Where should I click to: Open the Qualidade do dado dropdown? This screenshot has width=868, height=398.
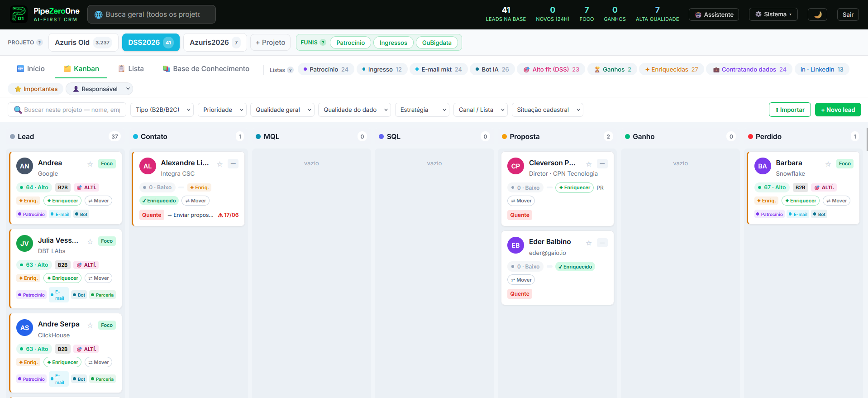pyautogui.click(x=354, y=110)
